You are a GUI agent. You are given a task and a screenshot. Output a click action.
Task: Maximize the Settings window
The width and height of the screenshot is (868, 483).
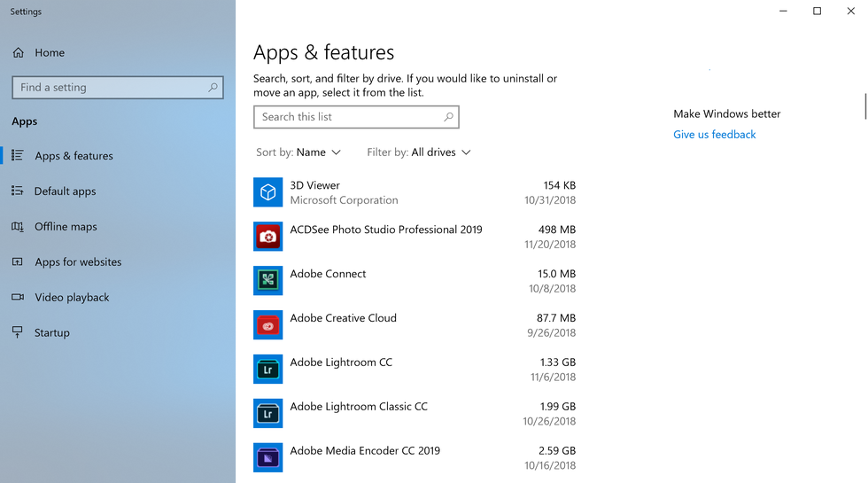tap(817, 11)
